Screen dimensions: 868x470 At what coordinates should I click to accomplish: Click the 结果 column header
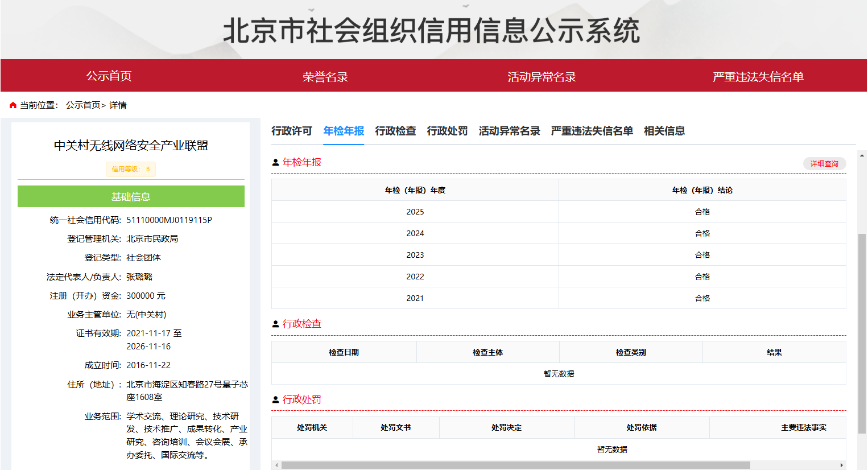click(774, 352)
